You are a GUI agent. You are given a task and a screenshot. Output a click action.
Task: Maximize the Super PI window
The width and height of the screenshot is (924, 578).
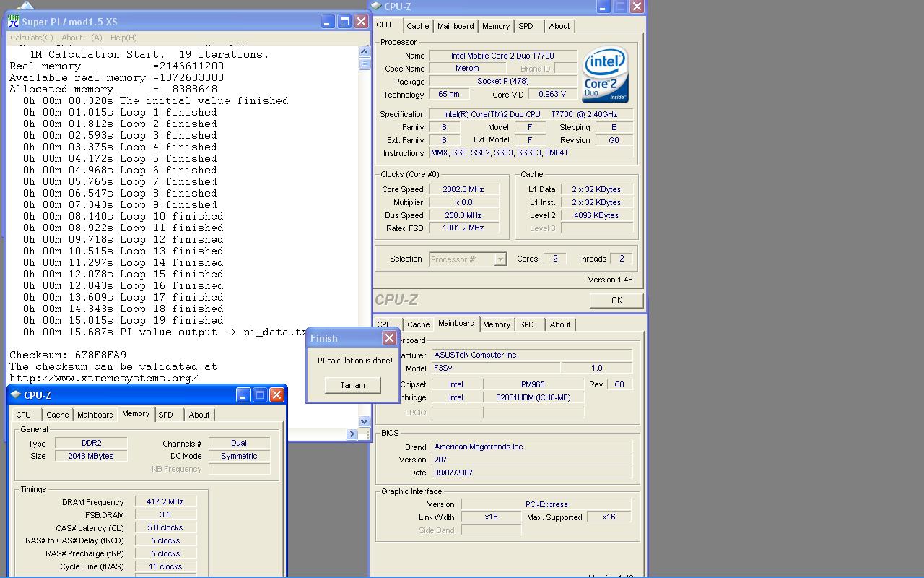click(x=344, y=22)
